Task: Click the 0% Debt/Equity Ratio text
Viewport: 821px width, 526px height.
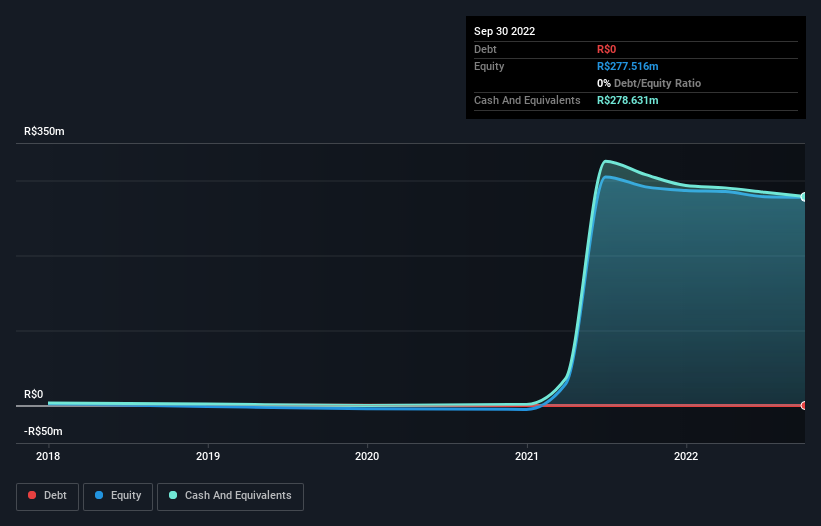Action: click(649, 83)
